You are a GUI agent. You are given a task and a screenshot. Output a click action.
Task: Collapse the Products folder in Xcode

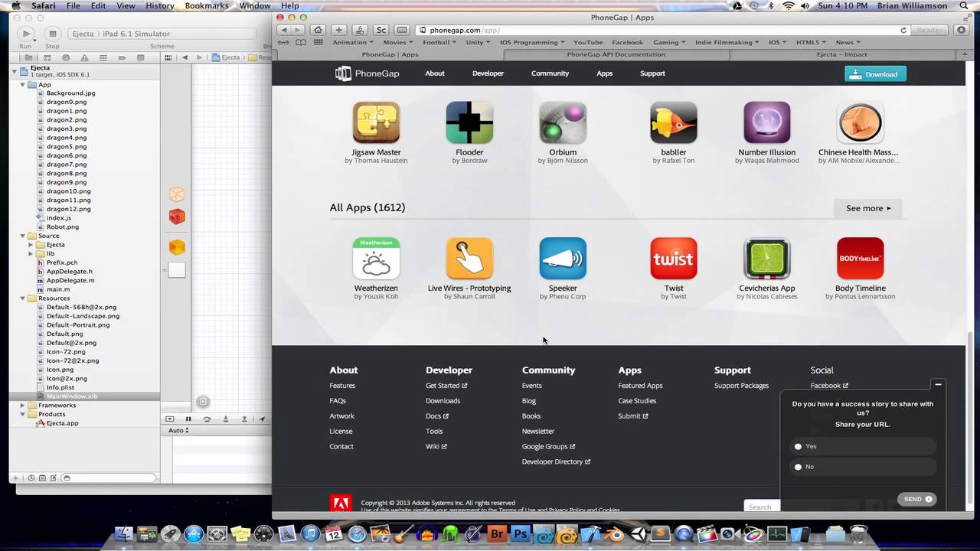coord(23,414)
